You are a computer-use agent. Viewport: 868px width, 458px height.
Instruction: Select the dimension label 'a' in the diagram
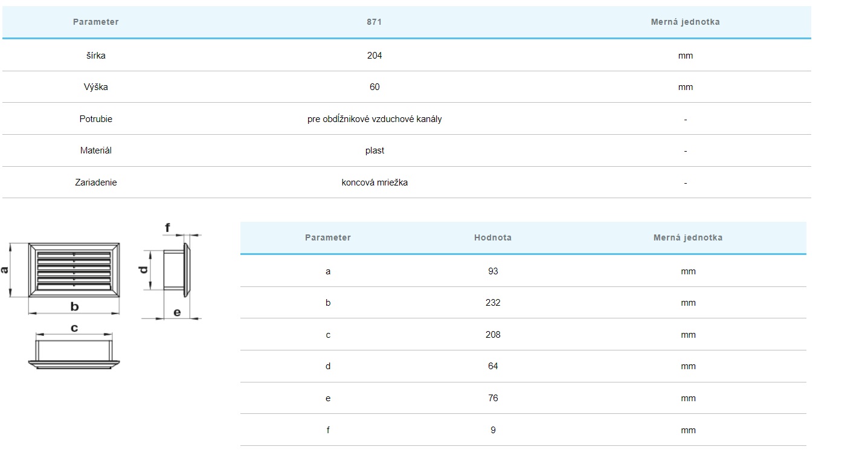[x=5, y=270]
